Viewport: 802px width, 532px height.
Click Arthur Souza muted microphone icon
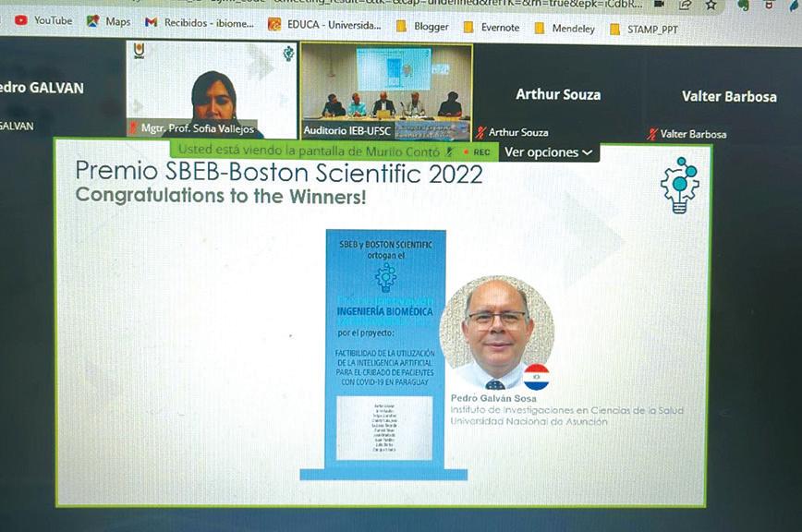(480, 132)
